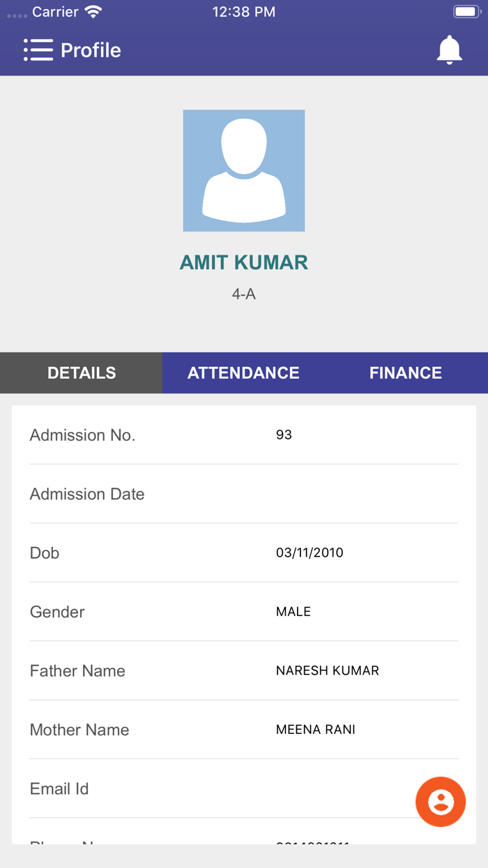Switch to the Details tab

[x=82, y=373]
